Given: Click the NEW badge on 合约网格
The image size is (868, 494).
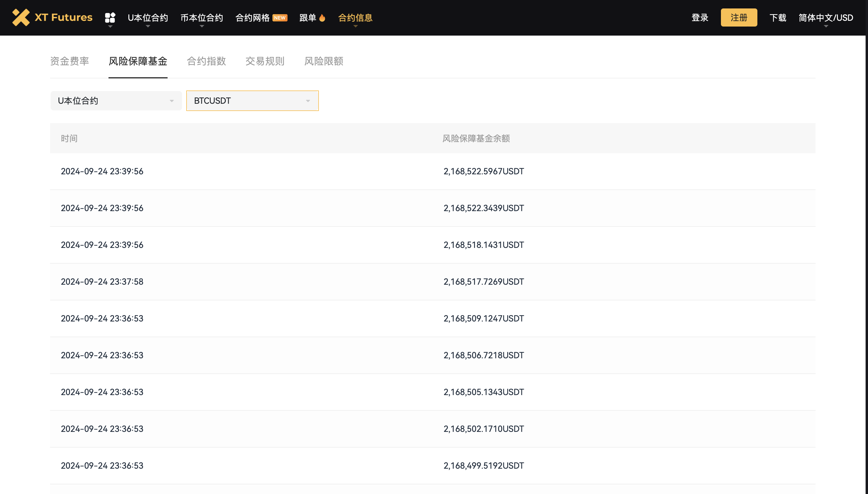Looking at the screenshot, I should [280, 17].
